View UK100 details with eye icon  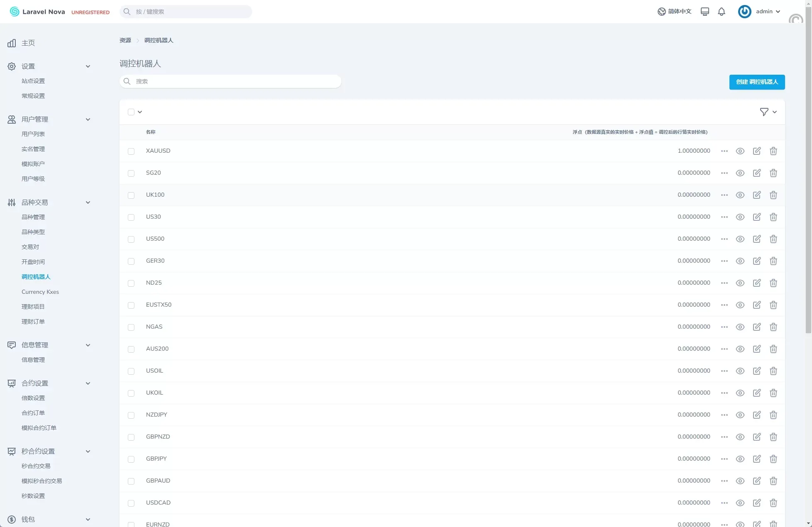click(x=740, y=195)
